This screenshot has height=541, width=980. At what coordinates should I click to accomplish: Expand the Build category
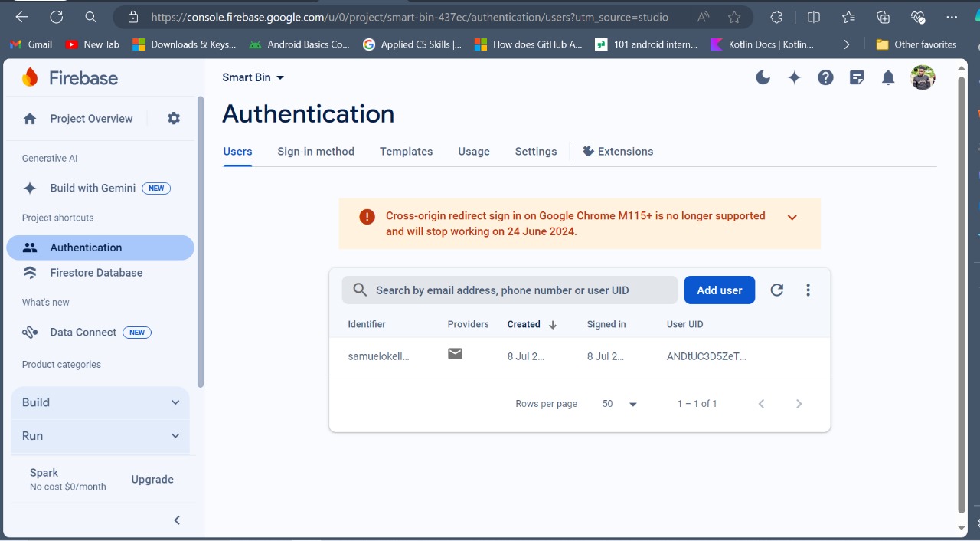pos(100,402)
